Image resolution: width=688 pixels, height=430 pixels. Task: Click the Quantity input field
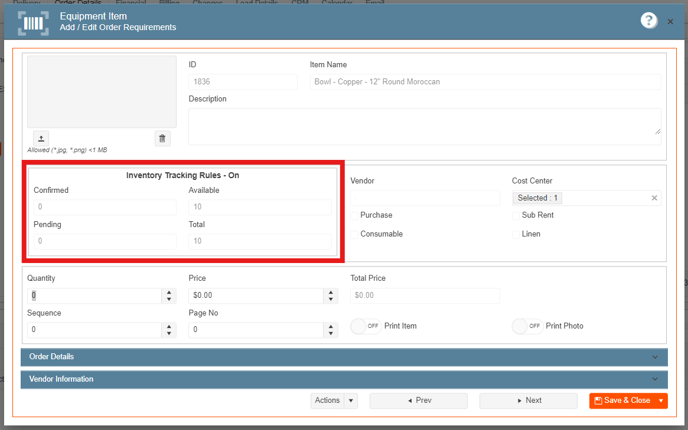94,295
